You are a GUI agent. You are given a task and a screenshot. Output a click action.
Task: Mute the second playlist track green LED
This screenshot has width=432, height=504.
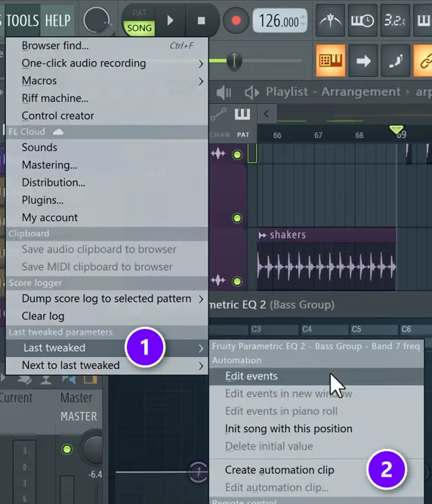click(237, 218)
